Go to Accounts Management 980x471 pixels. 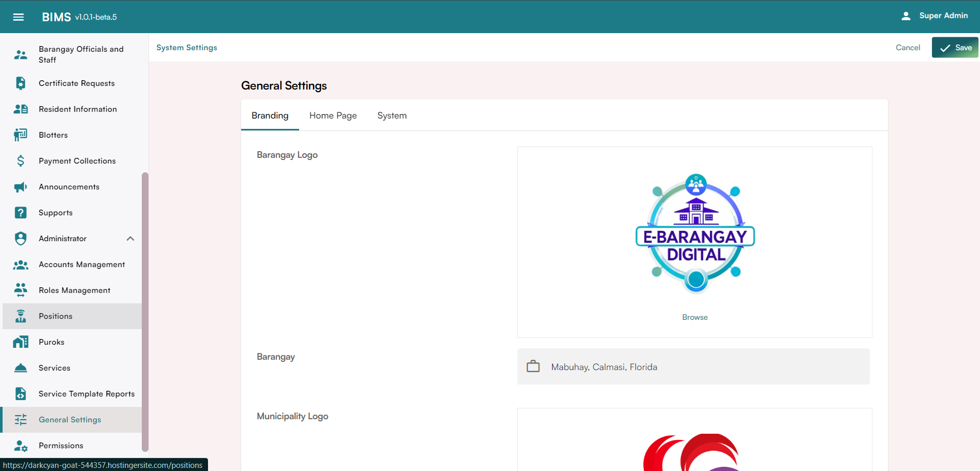coord(72,264)
